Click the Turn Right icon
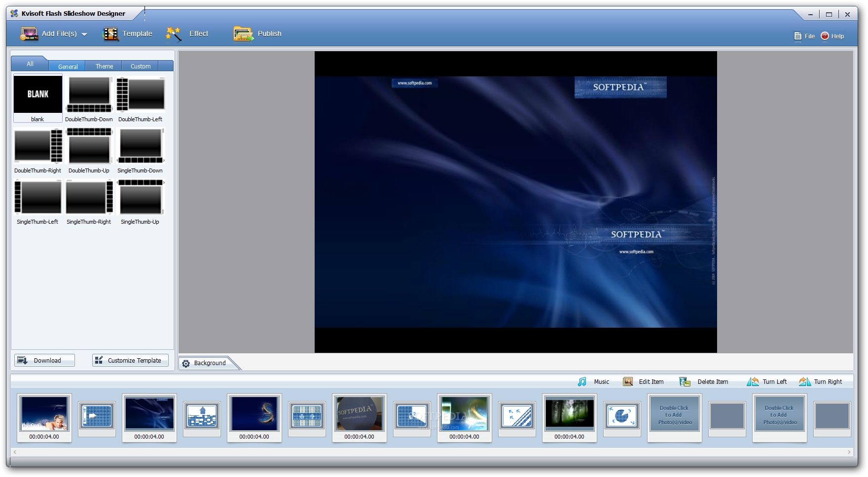This screenshot has width=868, height=477. (805, 381)
